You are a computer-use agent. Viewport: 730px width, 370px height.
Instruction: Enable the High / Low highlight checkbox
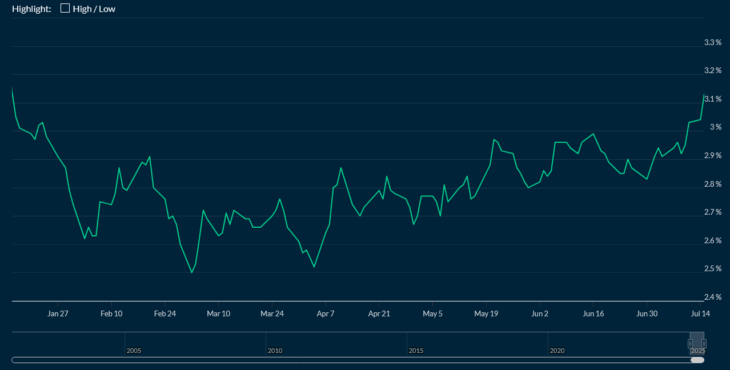pyautogui.click(x=65, y=8)
